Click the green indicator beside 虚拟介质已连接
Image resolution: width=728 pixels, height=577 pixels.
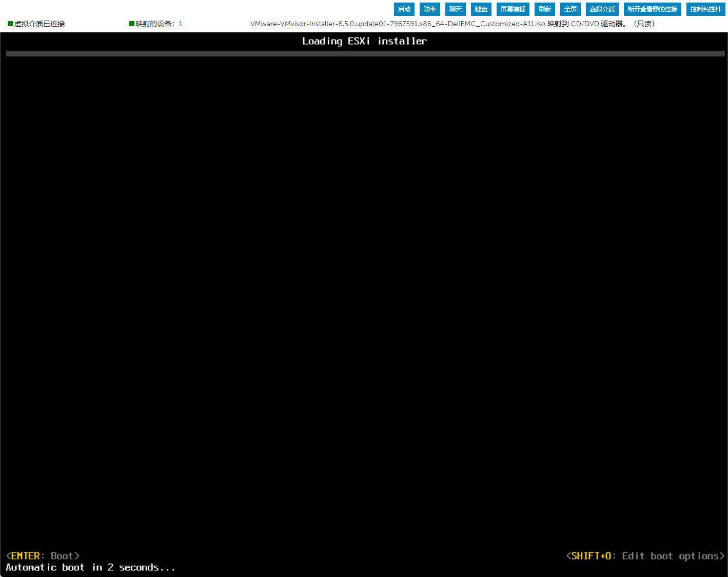(x=10, y=24)
